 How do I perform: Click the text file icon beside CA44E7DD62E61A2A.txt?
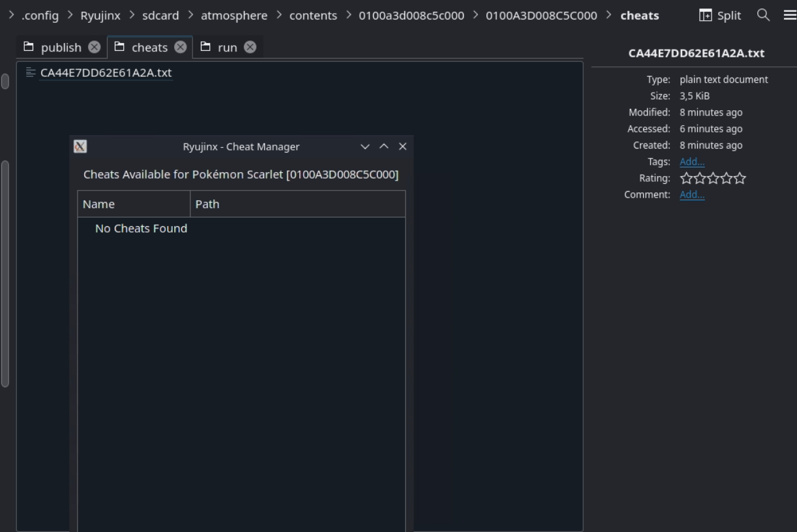coord(31,72)
